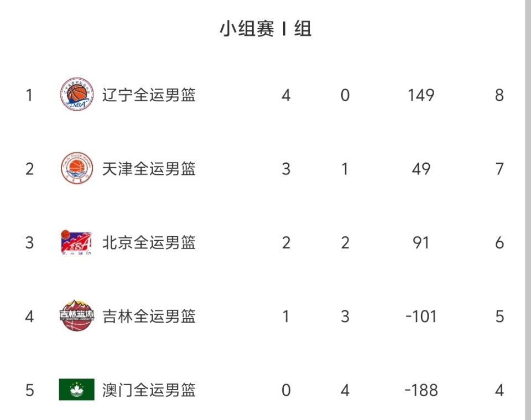The height and width of the screenshot is (420, 531).
Task: Click Tianjin's point differential 49
Action: pos(421,169)
